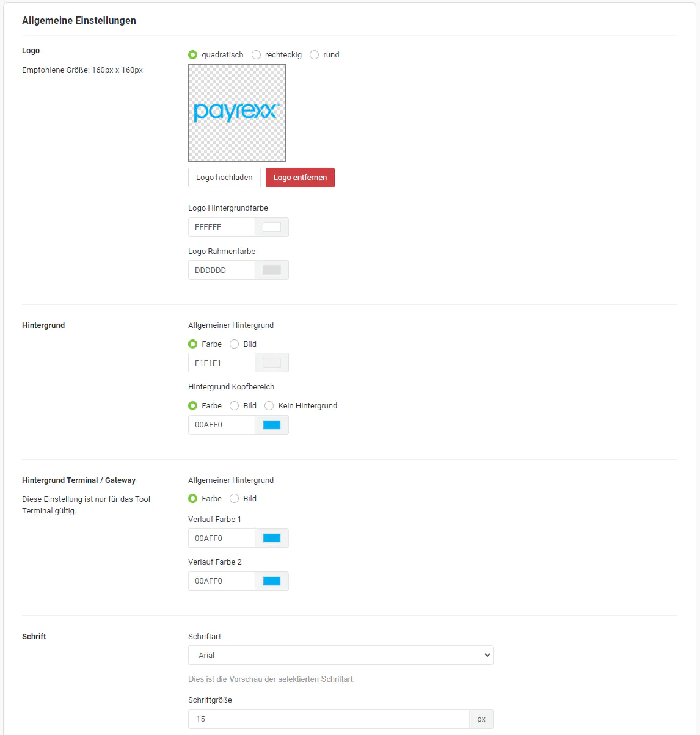700x735 pixels.
Task: Click the Schriftgröße input field
Action: coord(329,719)
